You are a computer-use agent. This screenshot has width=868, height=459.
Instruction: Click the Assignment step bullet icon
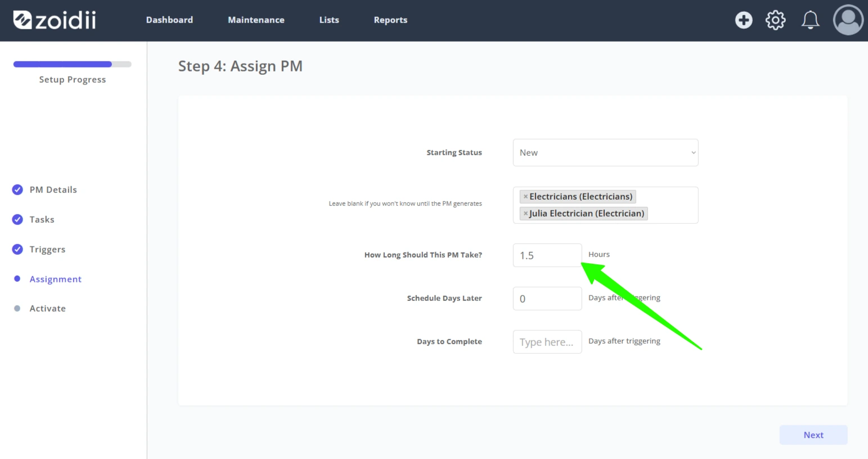[x=17, y=278]
